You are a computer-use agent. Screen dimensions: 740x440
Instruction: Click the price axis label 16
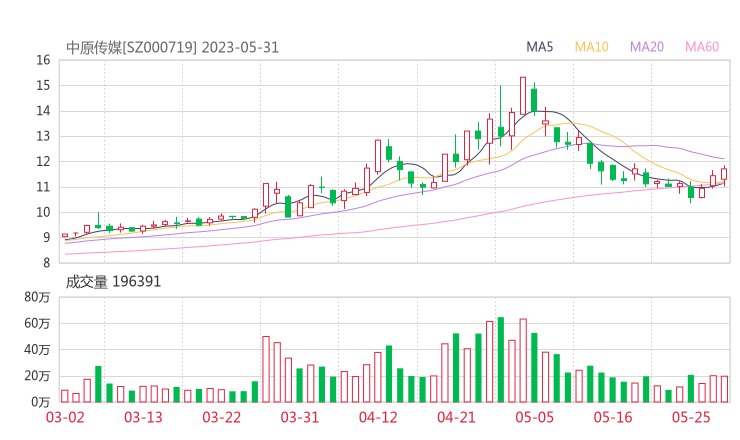click(x=43, y=60)
